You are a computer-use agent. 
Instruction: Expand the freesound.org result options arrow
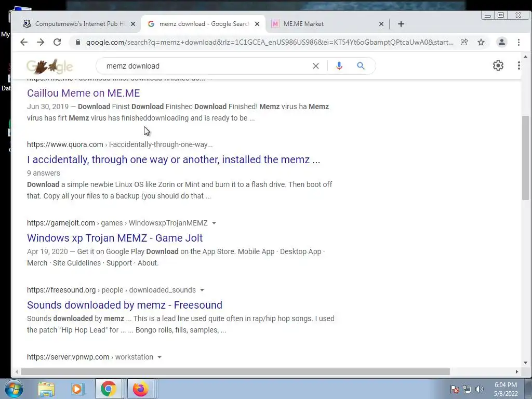(x=202, y=290)
